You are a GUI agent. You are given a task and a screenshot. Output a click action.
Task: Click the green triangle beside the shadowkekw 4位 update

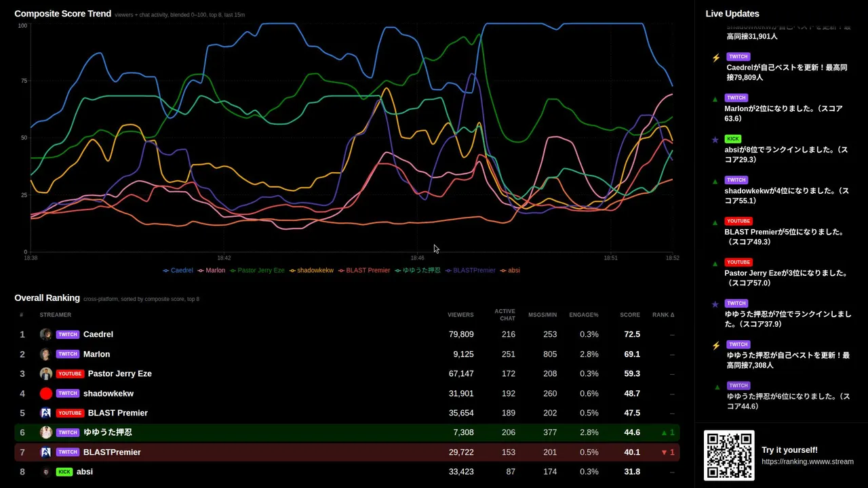click(x=715, y=182)
